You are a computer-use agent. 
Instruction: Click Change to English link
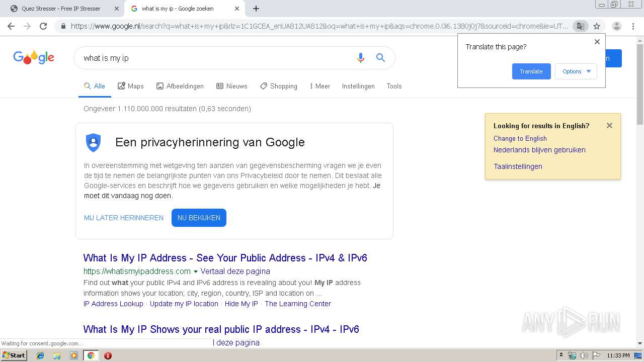coord(520,138)
